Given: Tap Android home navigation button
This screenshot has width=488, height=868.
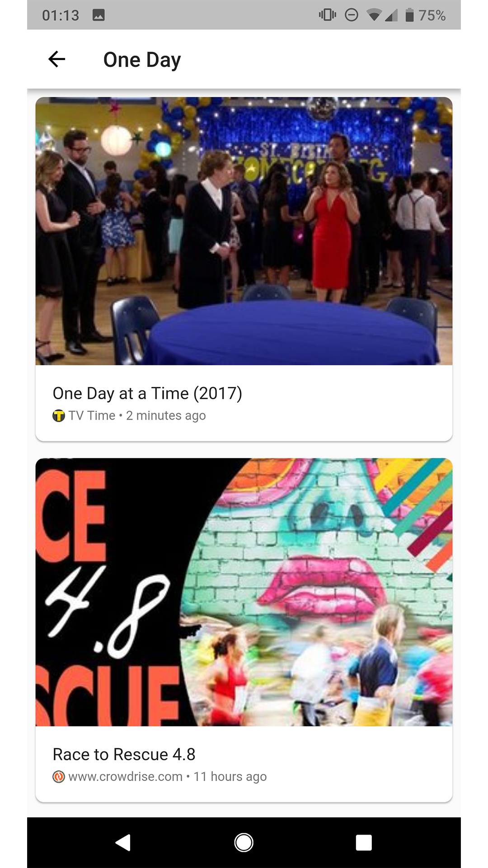Looking at the screenshot, I should [x=244, y=843].
